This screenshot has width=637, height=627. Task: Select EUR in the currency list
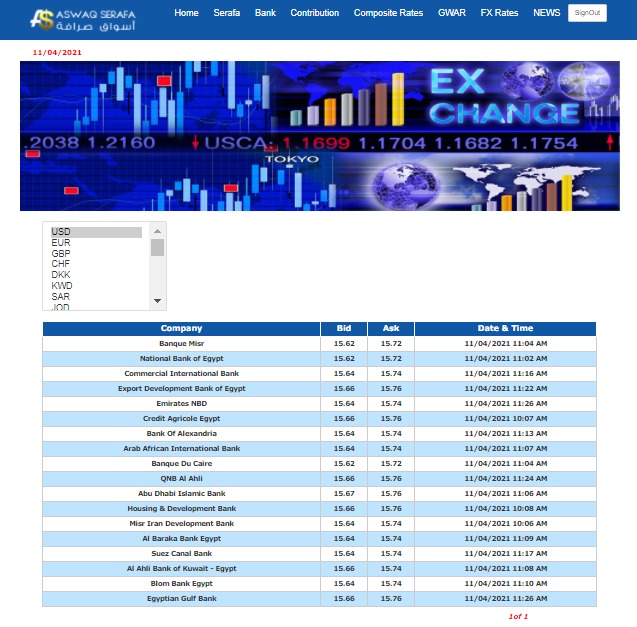click(96, 243)
